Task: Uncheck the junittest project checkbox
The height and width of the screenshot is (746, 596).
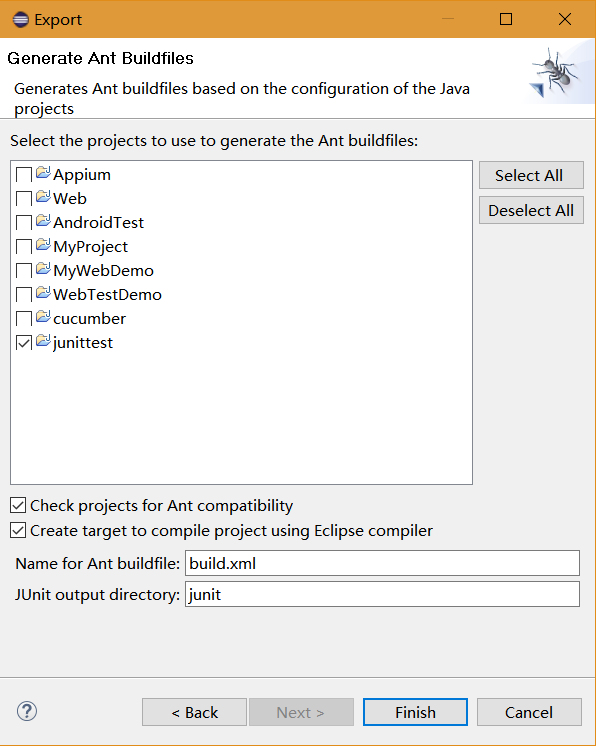Action: (x=24, y=343)
